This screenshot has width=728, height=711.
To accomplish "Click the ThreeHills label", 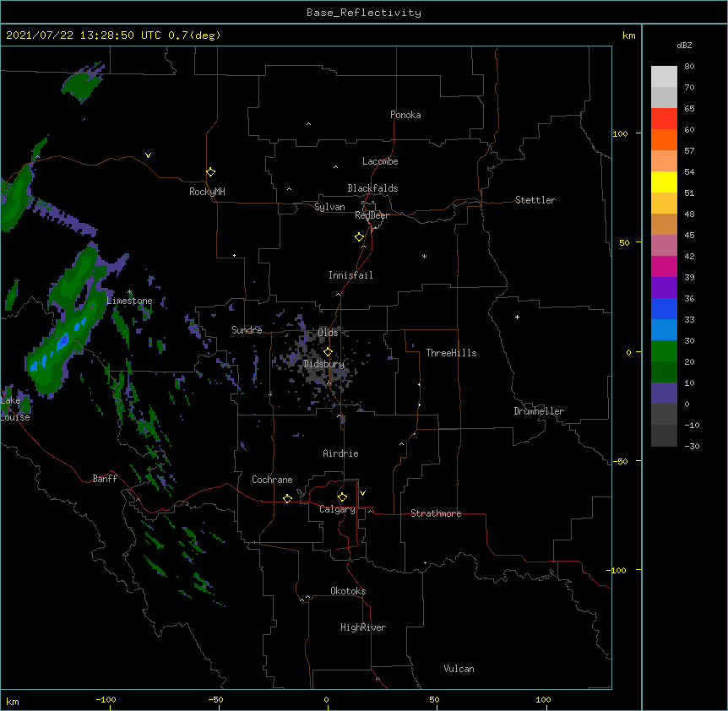I will [451, 353].
